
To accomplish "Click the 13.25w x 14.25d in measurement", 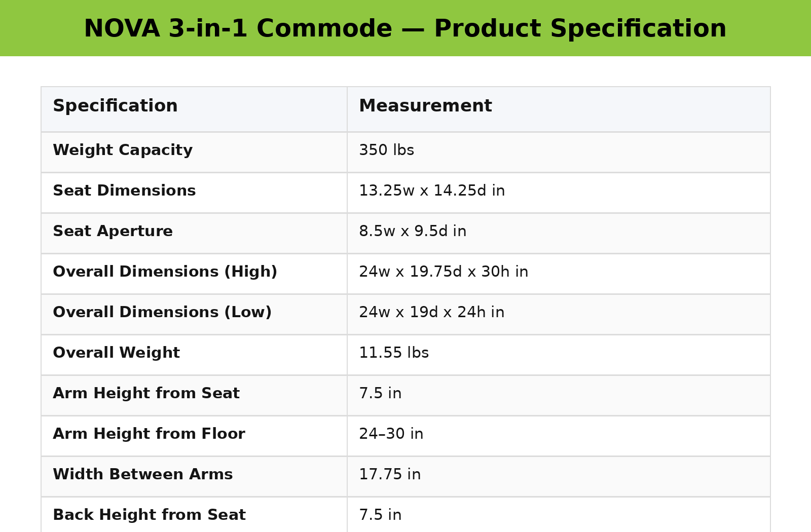I will click(x=432, y=191).
